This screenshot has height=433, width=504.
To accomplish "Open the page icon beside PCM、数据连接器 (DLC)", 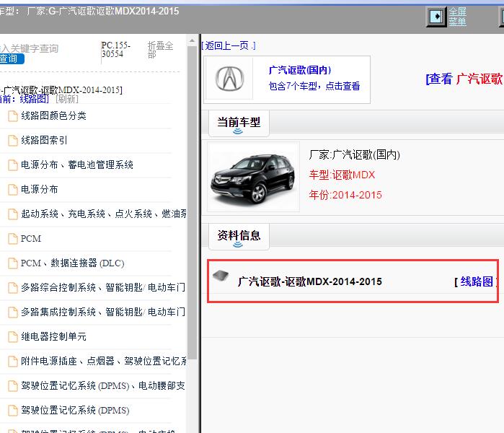I will click(13, 263).
